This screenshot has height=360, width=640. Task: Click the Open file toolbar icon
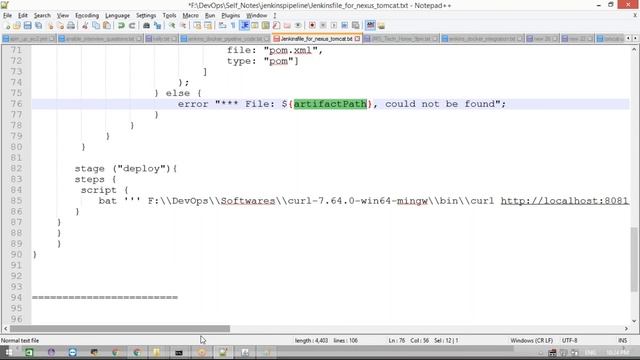coord(17,26)
